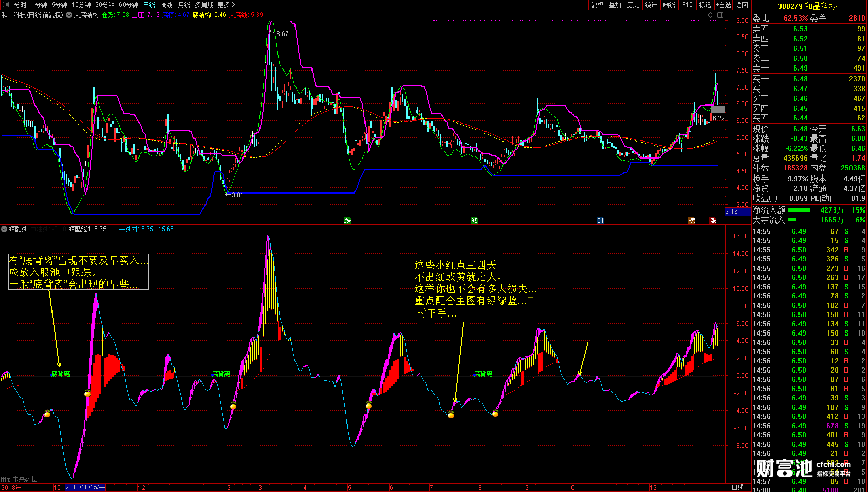Switch to 周线 weekly chart
The width and height of the screenshot is (868, 492).
(167, 5)
